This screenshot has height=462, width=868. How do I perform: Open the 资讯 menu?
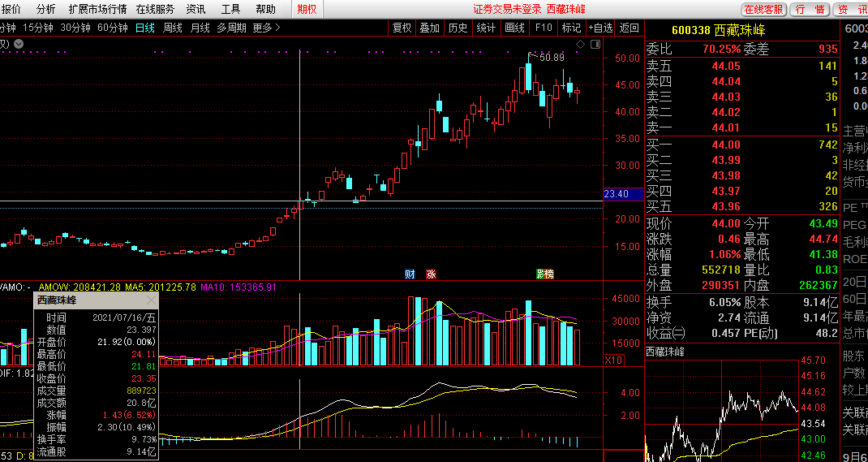196,9
